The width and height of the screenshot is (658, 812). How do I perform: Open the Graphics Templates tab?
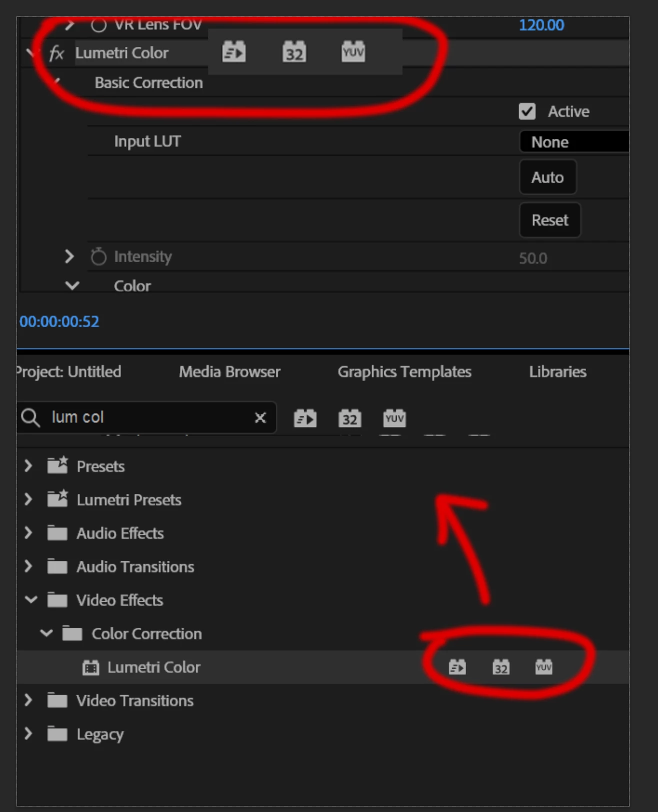coord(404,372)
